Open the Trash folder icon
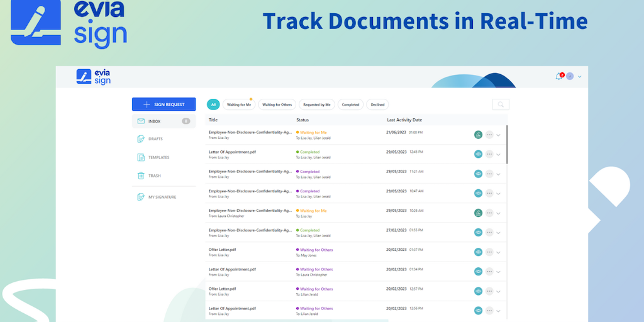644x322 pixels. click(x=141, y=176)
